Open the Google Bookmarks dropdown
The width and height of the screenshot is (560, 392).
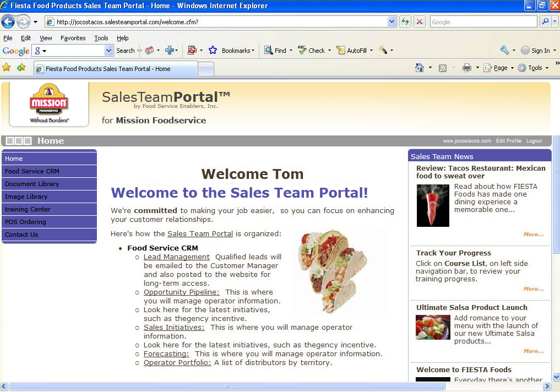pos(233,50)
